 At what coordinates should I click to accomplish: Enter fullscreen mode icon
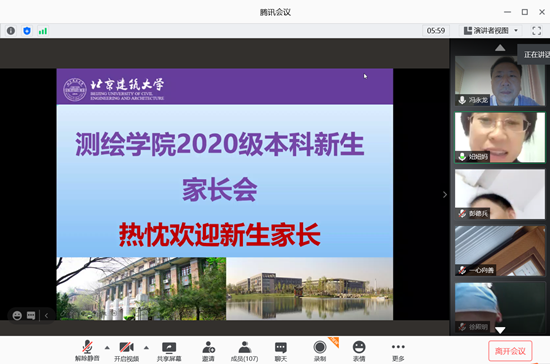pos(536,31)
